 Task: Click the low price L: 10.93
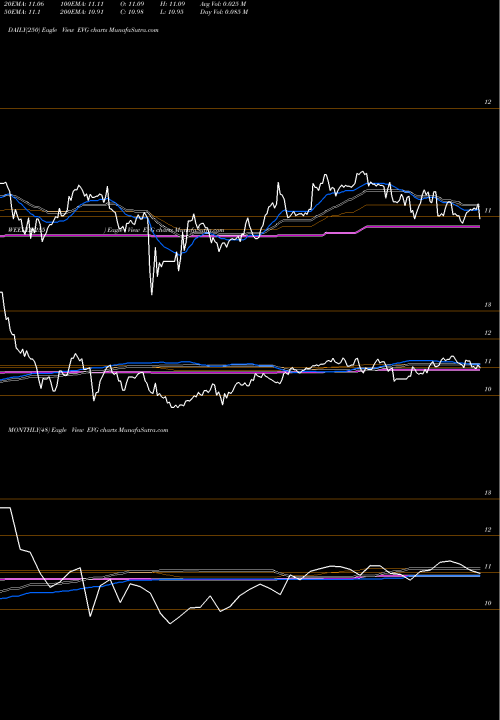(172, 12)
